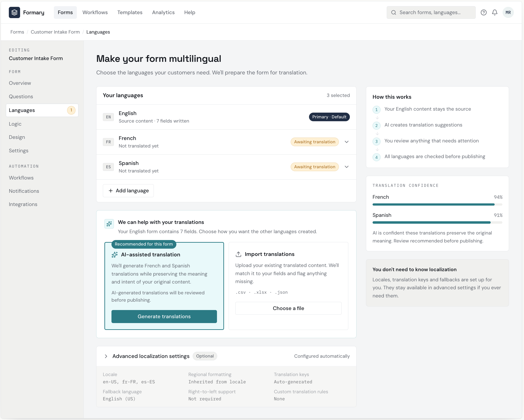Click step 1 circle in How this works

(376, 110)
